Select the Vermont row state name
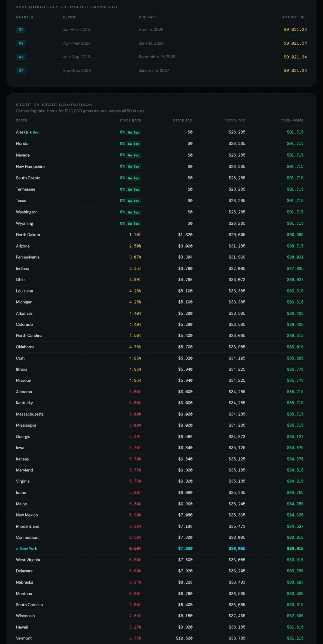 click(24, 638)
